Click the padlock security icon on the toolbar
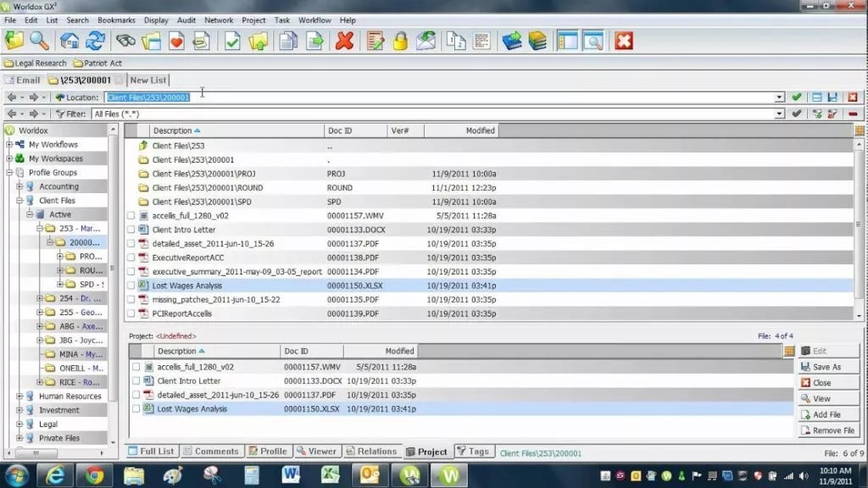The image size is (868, 488). click(399, 40)
